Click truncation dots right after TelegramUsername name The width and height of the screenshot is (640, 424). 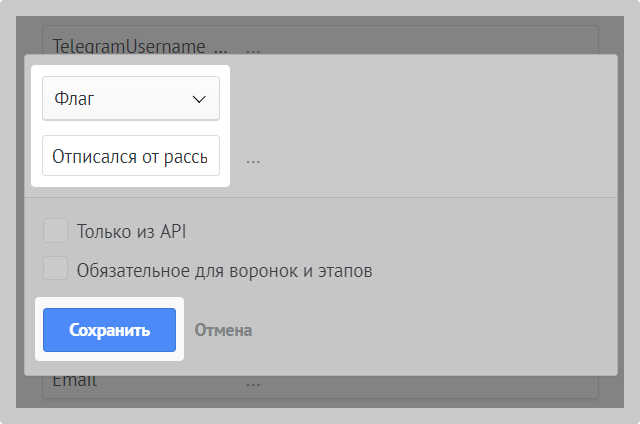[220, 47]
